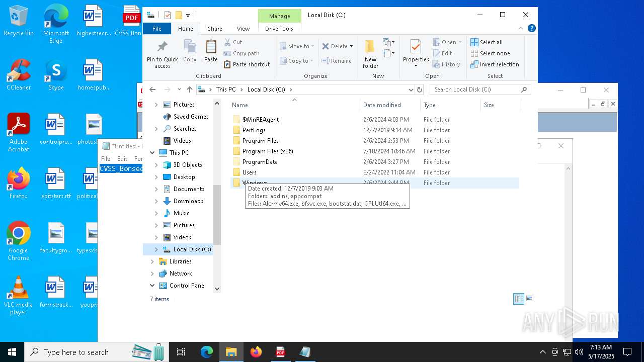Open the Delete dropdown arrow
Image resolution: width=644 pixels, height=362 pixels.
coord(351,46)
